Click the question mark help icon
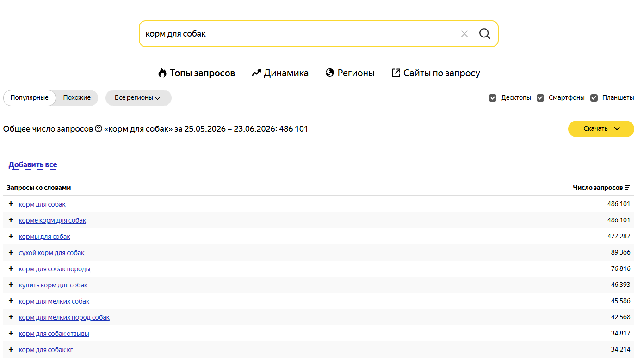Viewport: 644px width, 359px height. click(x=99, y=129)
